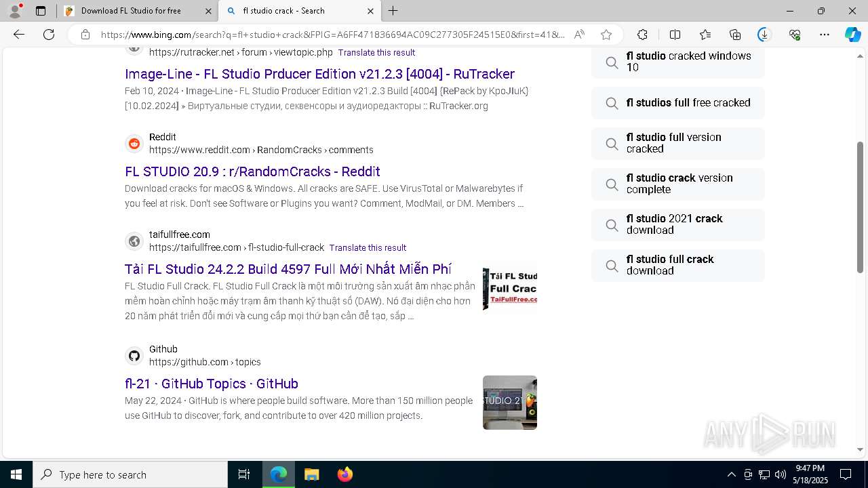Search 'fl studio full crack download' suggestion
This screenshot has width=868, height=488.
tap(678, 266)
